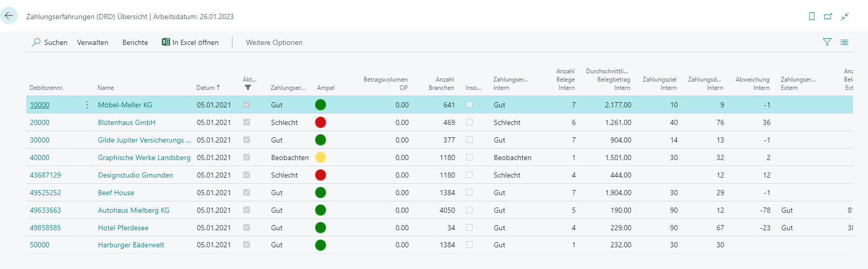Click the back arrow button
The image size is (868, 269).
point(9,16)
